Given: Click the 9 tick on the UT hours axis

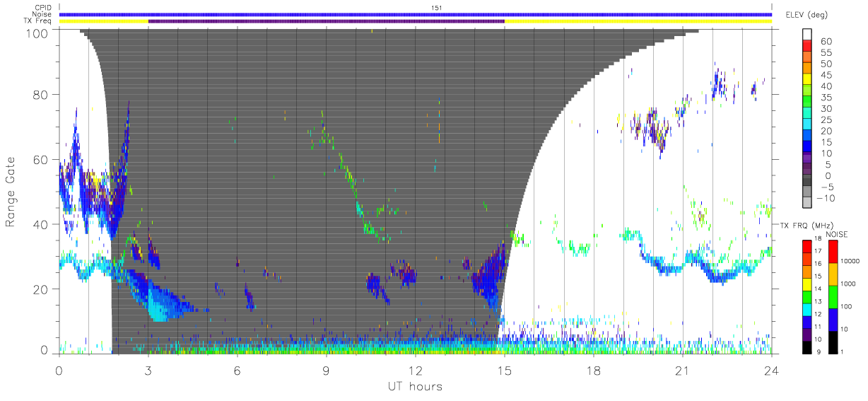Looking at the screenshot, I should pyautogui.click(x=327, y=371).
